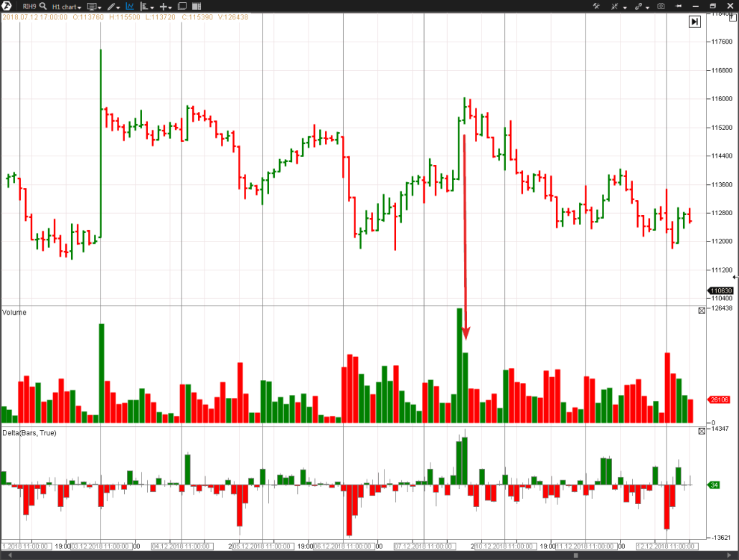Open the chart type bars menu
Viewport: 739px width, 560px height.
146,6
